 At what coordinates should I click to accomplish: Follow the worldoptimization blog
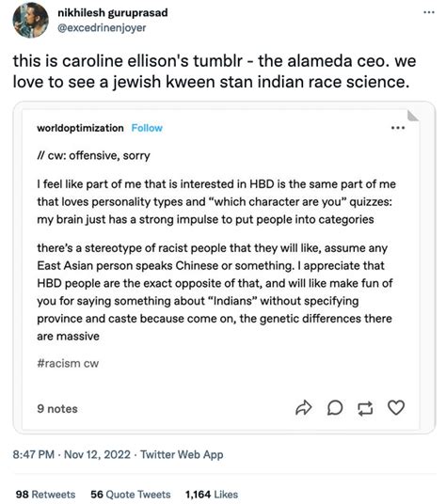(147, 128)
